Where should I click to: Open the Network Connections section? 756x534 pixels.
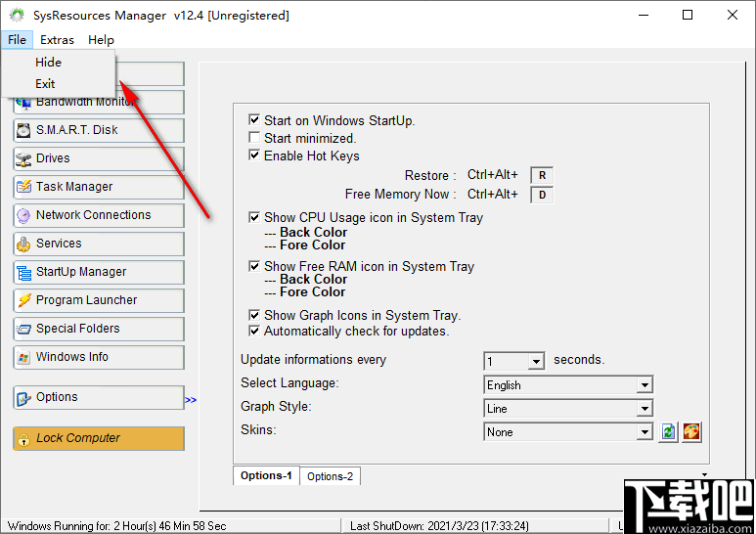coord(99,215)
